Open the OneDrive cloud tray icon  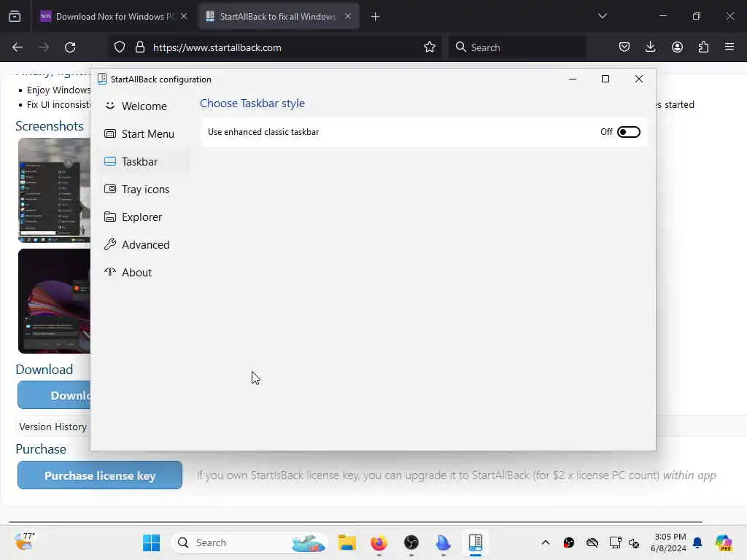(x=592, y=542)
